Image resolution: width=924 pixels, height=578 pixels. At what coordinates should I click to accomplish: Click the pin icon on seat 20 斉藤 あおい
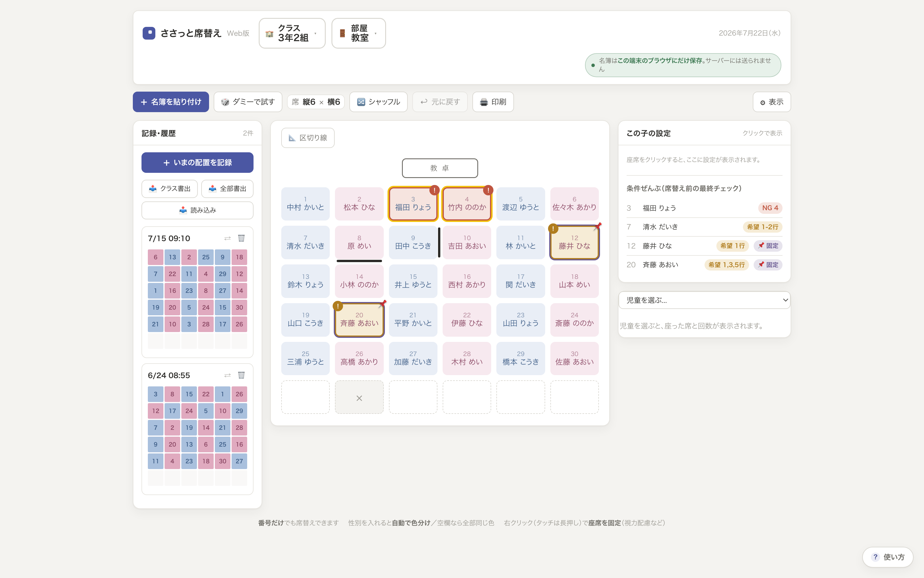383,303
